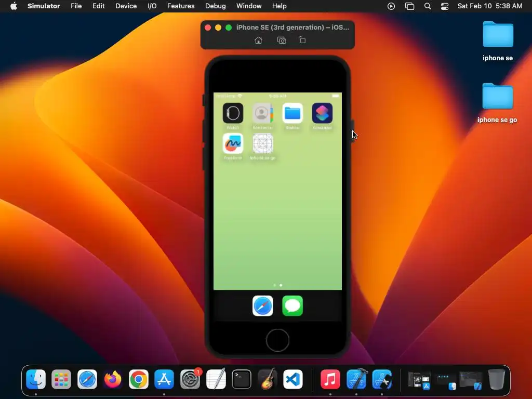Viewport: 532px width, 399px height.
Task: Click the Home icon in Simulator toolbar
Action: (259, 41)
